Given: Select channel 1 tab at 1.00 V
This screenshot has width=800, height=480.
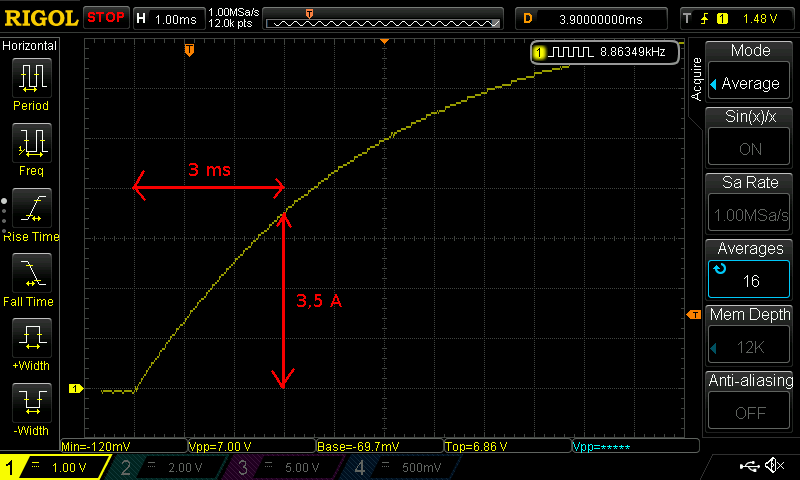Looking at the screenshot, I should click(x=55, y=467).
